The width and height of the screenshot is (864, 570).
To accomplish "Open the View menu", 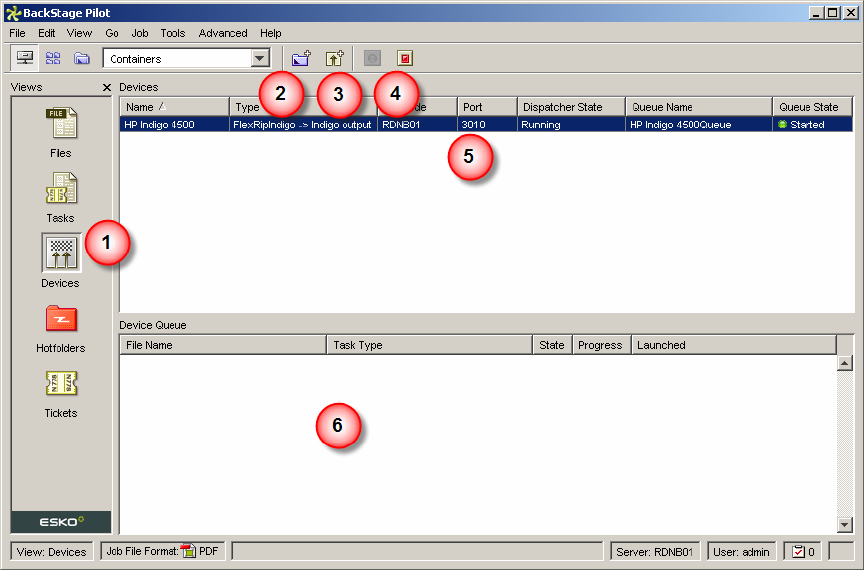I will (79, 33).
